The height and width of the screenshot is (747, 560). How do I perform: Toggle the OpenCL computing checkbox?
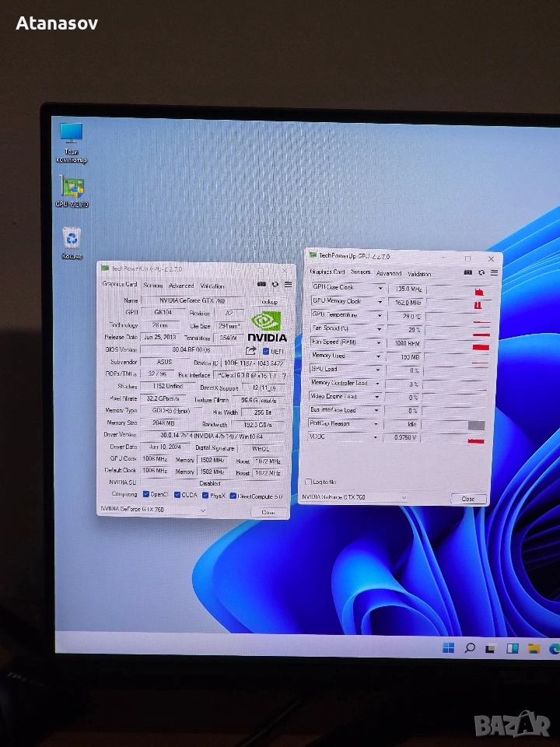[x=145, y=495]
